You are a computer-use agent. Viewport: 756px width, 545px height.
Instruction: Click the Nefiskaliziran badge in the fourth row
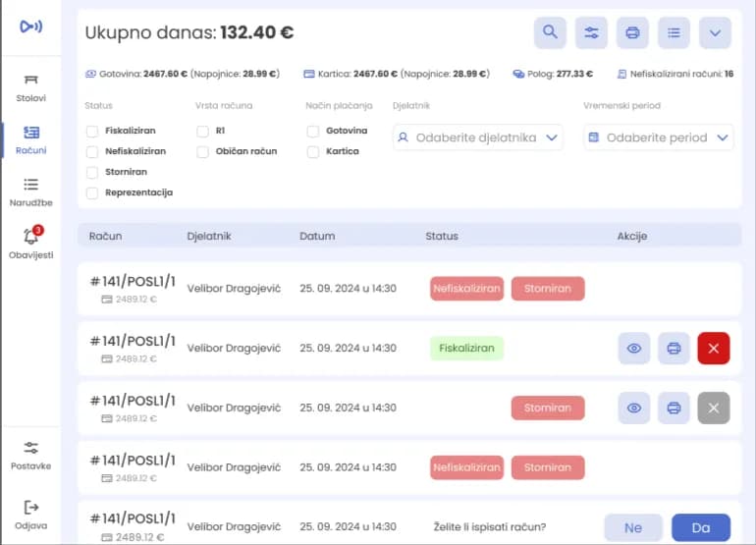tap(466, 467)
